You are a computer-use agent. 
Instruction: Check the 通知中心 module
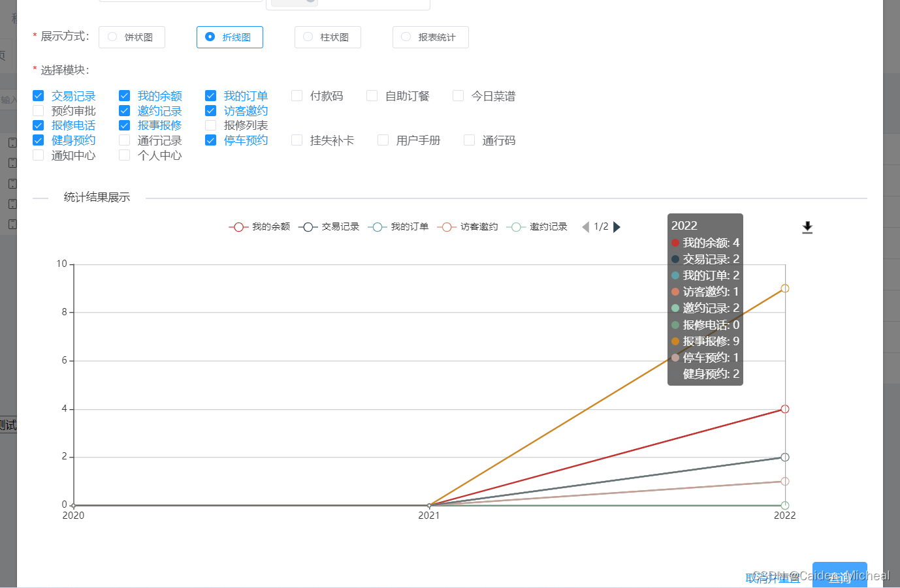(39, 155)
